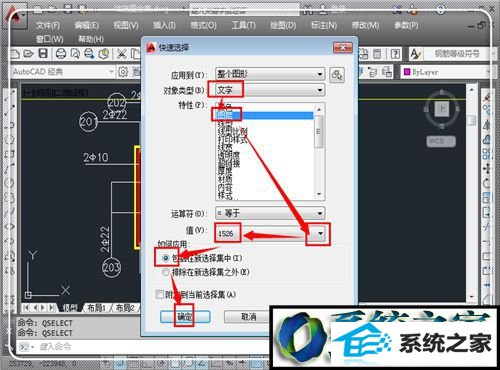Close the Quick Select dialog with the red X
This screenshot has height=370, width=500.
343,48
